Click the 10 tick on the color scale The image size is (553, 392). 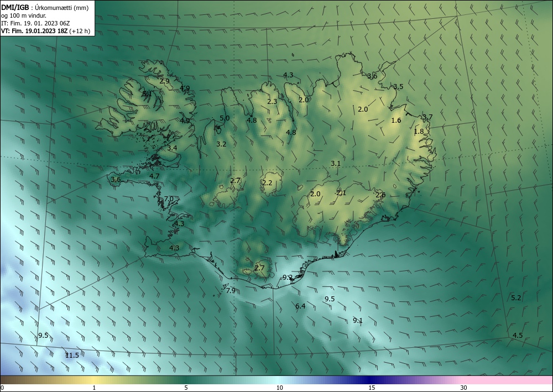click(x=279, y=388)
